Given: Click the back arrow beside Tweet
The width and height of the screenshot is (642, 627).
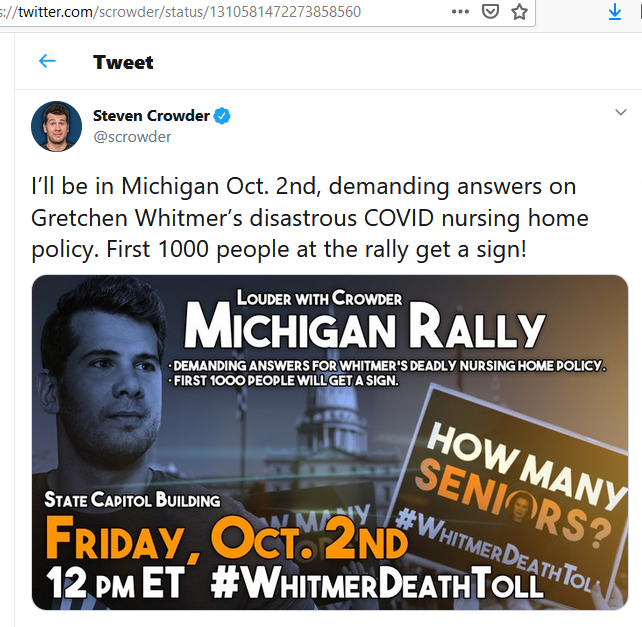Looking at the screenshot, I should (47, 61).
